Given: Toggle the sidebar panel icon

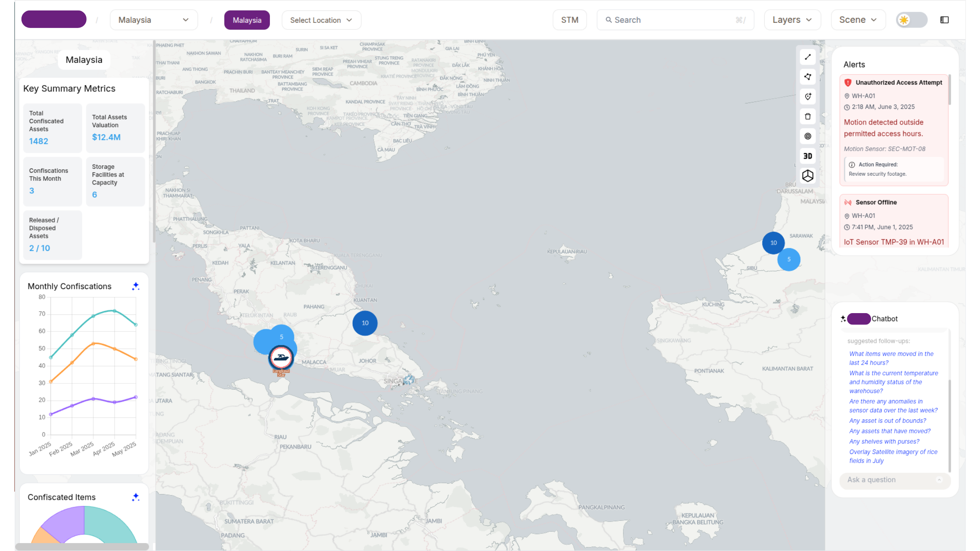Looking at the screenshot, I should point(945,20).
